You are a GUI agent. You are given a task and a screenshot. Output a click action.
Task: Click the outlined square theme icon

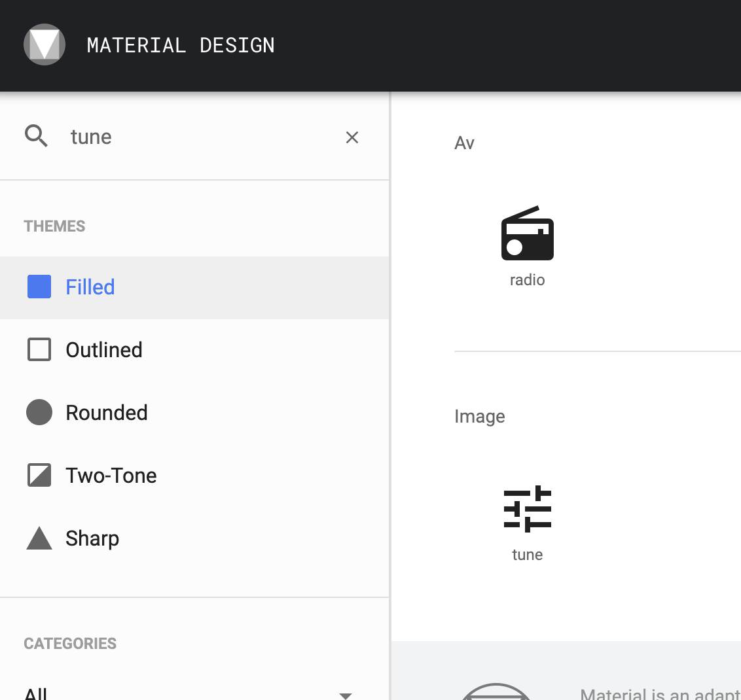point(39,349)
